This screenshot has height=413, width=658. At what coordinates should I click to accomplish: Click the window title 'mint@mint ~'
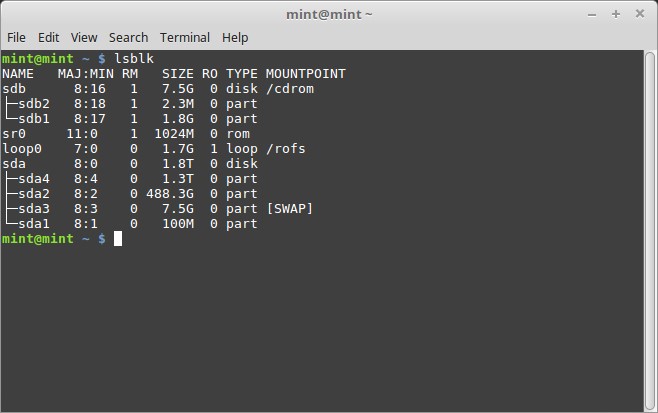(328, 14)
